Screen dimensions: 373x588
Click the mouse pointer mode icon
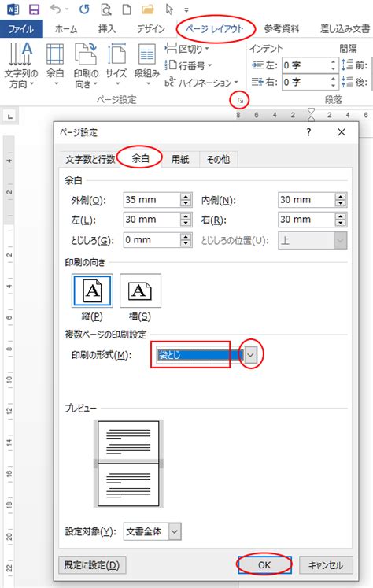coord(169,9)
